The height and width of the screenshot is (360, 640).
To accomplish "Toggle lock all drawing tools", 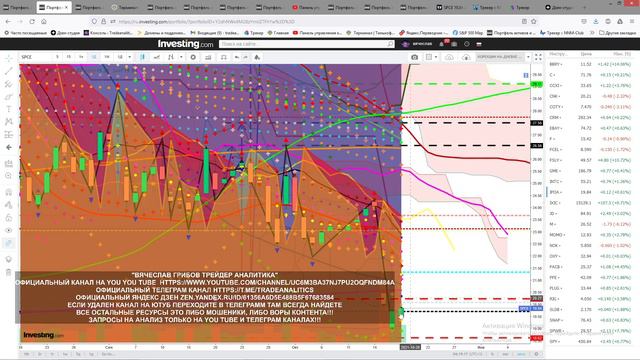I will [9, 218].
